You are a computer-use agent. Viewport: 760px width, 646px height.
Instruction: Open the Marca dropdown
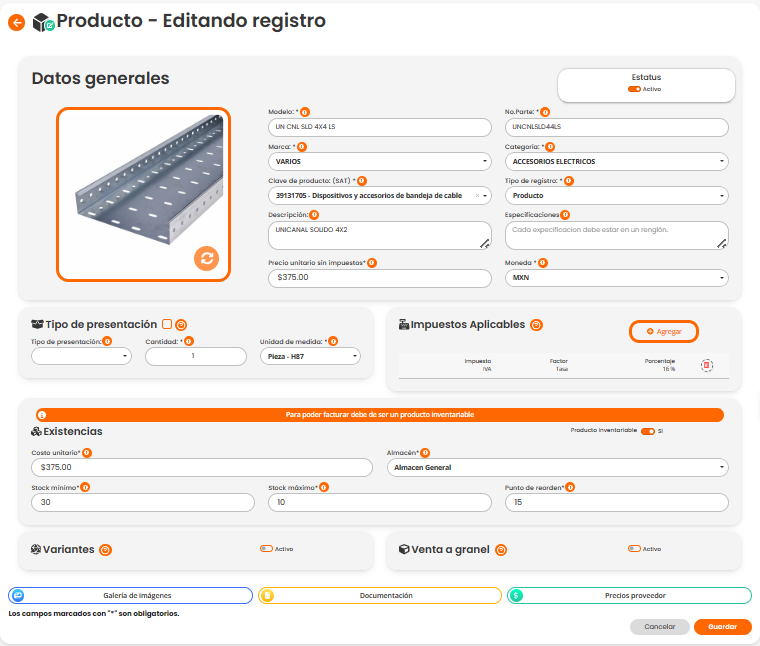(380, 161)
